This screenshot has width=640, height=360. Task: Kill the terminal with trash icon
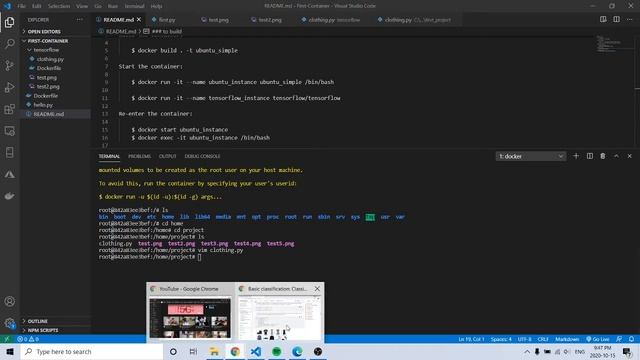coord(603,156)
